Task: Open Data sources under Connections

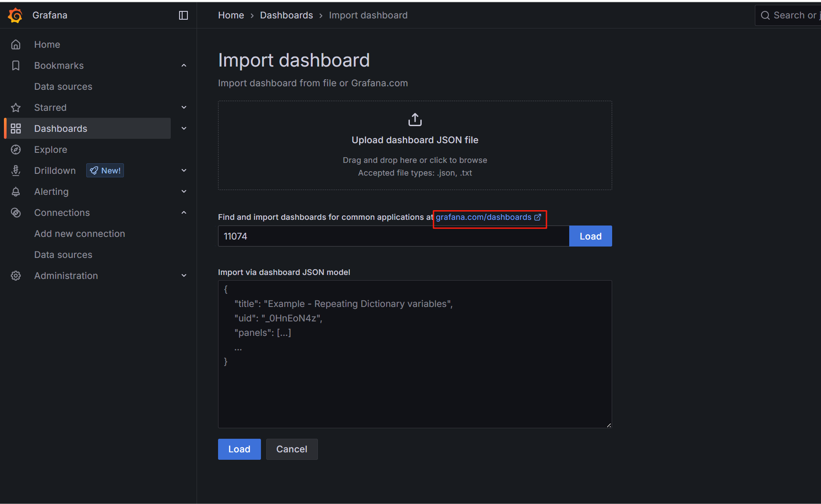Action: point(63,254)
